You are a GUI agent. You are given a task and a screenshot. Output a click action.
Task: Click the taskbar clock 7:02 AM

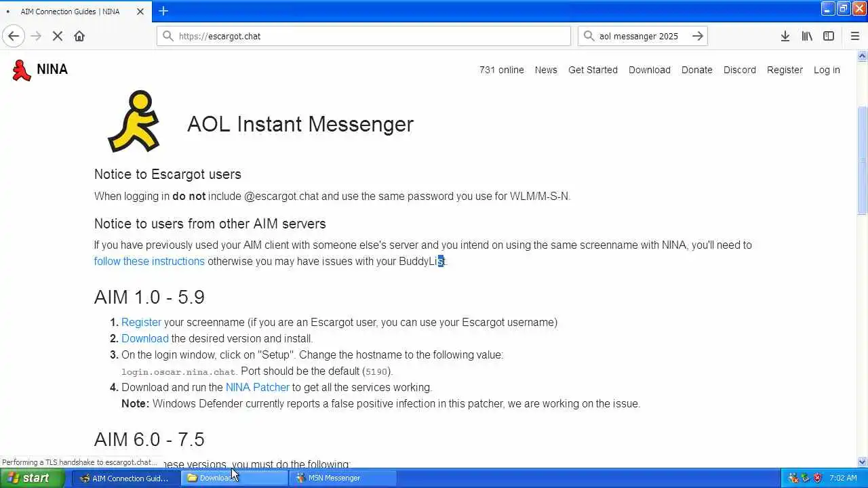pos(843,478)
